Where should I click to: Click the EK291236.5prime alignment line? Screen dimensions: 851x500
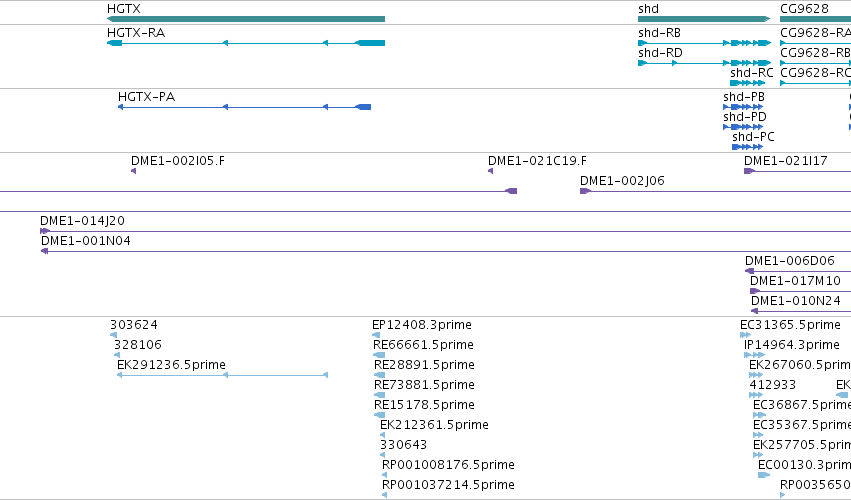point(223,375)
